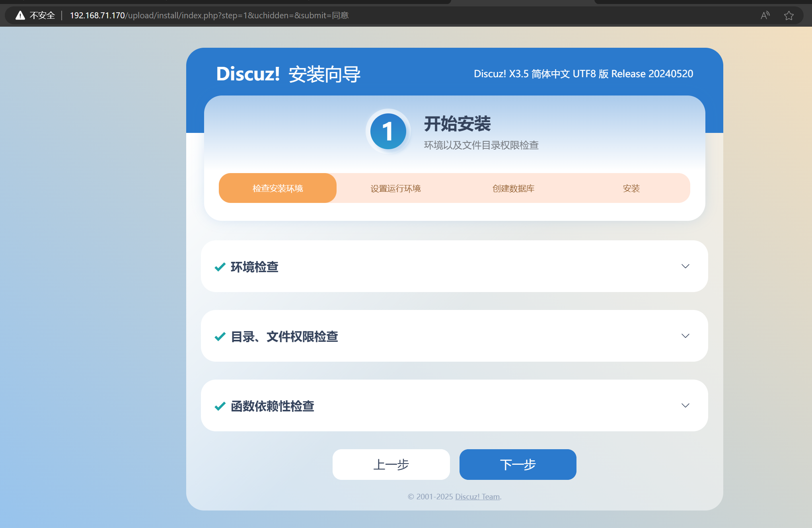Open the Discuz! Team footer link
This screenshot has width=812, height=528.
click(477, 497)
